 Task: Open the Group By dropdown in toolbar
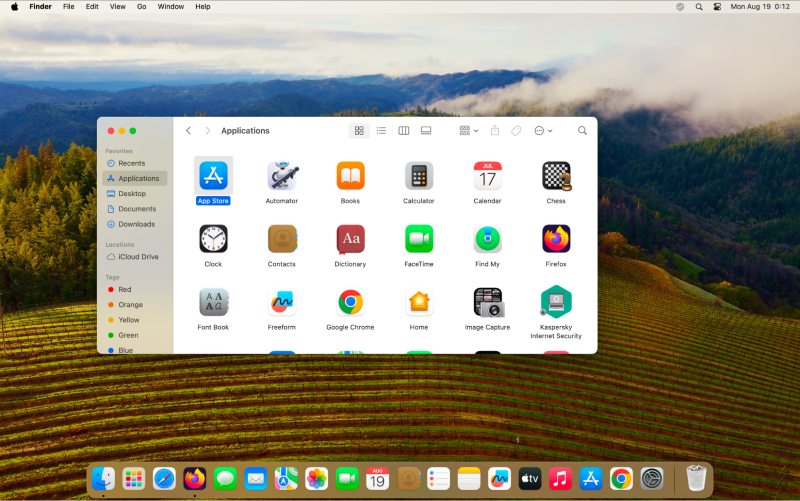point(468,131)
